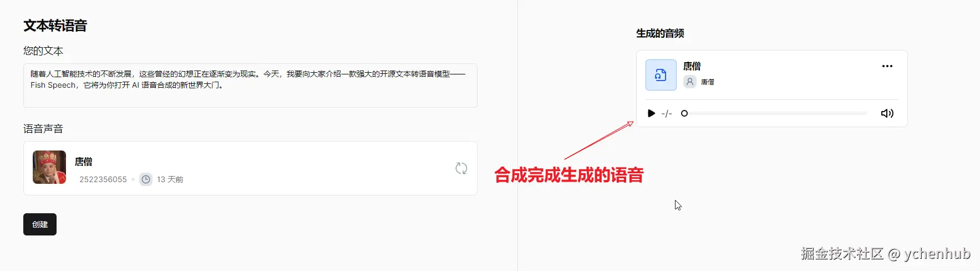Click the clock icon beside 13 天前
This screenshot has height=271, width=980.
point(146,179)
